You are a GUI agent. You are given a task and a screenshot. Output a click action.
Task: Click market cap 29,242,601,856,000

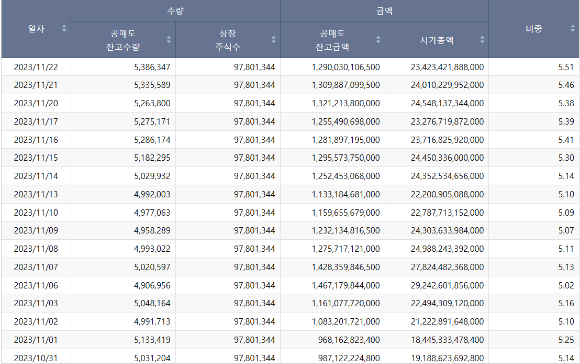(x=447, y=285)
